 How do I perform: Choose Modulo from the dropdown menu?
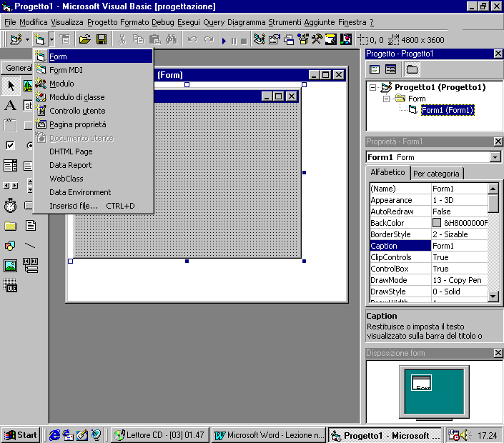tap(93, 84)
